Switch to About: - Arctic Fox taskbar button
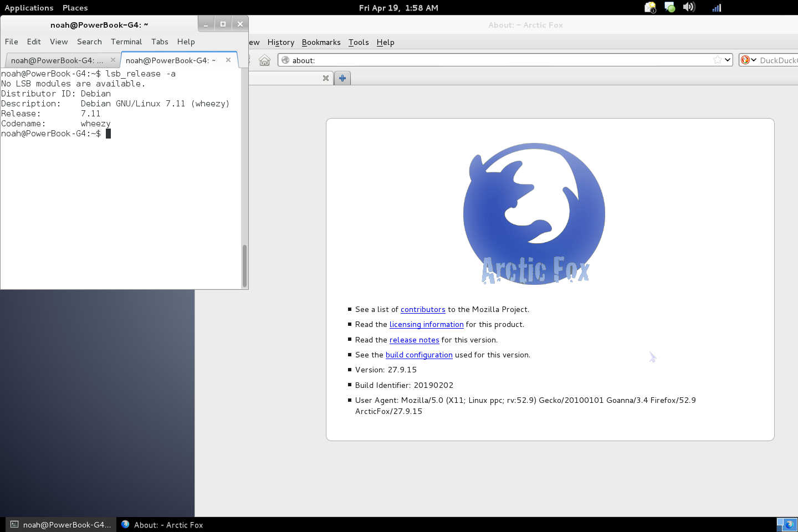Screen dimensions: 798x532 click(162, 525)
